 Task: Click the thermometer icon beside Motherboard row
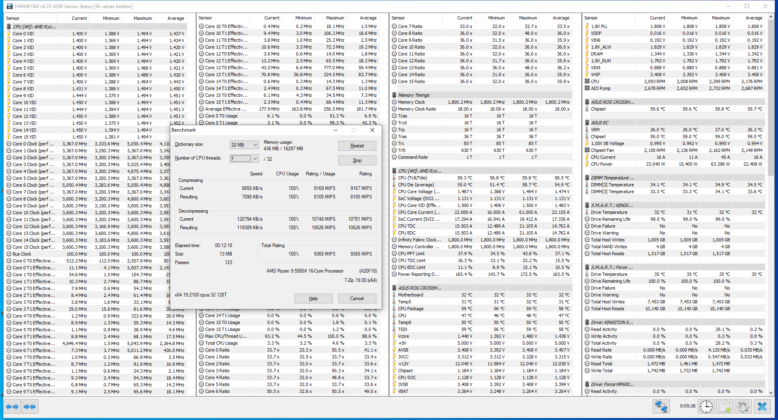[x=394, y=295]
